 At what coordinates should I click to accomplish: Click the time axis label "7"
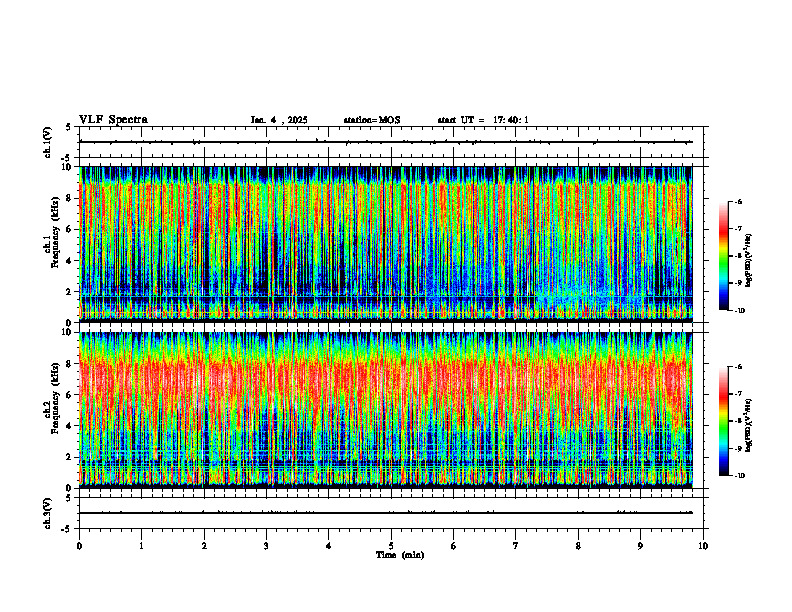coord(516,546)
